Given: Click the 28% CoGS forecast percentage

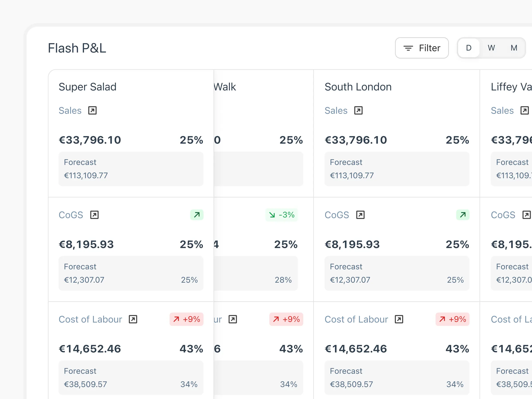Looking at the screenshot, I should [x=283, y=280].
